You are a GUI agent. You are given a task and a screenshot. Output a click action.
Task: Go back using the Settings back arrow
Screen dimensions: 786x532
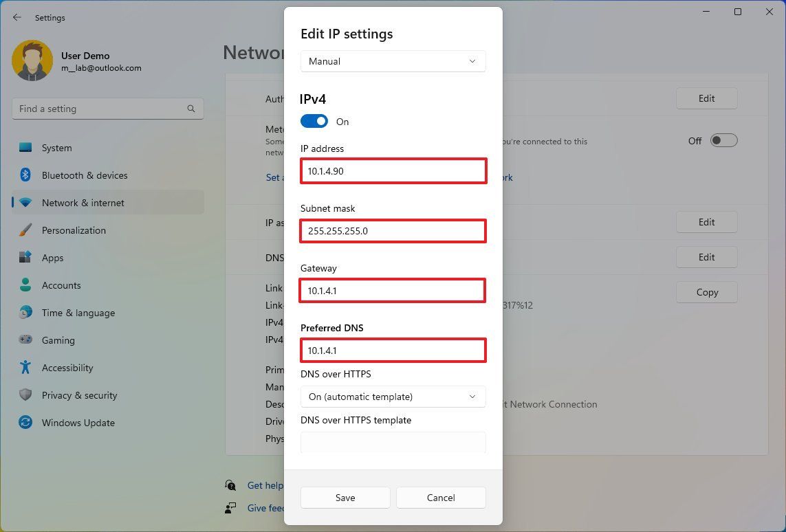click(x=17, y=18)
